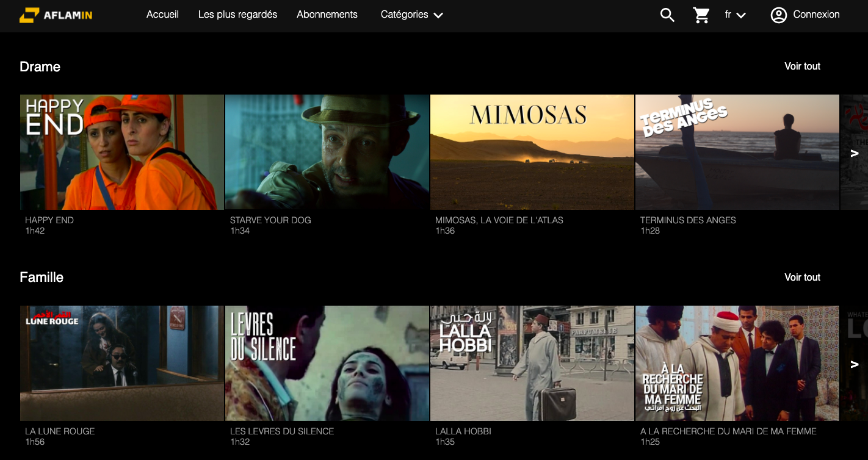Open the shopping cart icon
This screenshot has height=460, width=868.
coord(701,15)
